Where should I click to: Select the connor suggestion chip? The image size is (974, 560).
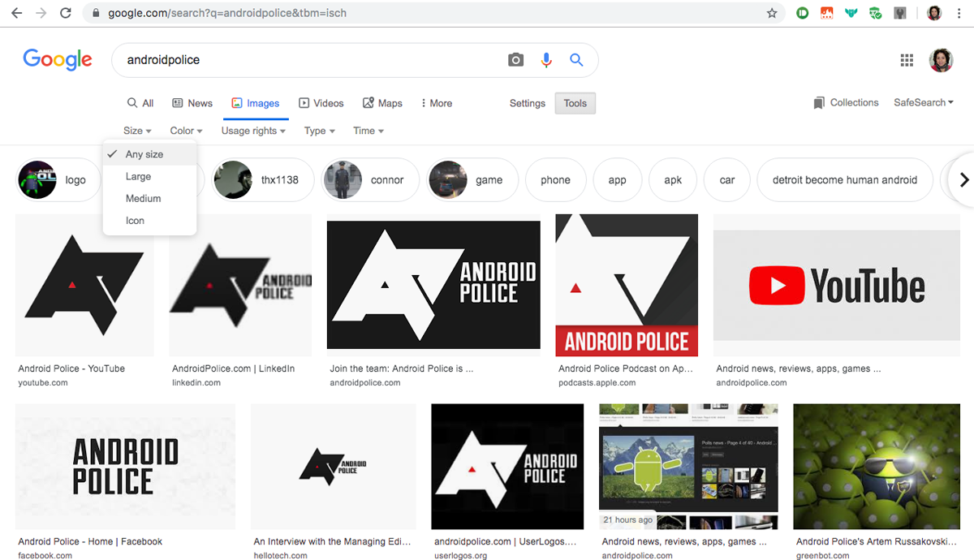click(x=371, y=180)
